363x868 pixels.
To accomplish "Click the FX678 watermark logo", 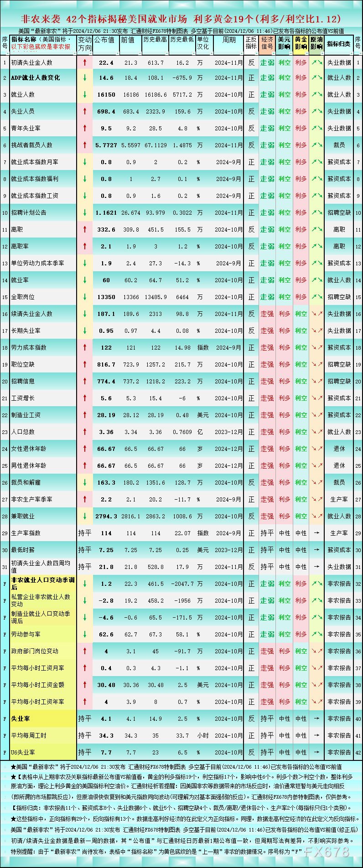I will [x=327, y=852].
